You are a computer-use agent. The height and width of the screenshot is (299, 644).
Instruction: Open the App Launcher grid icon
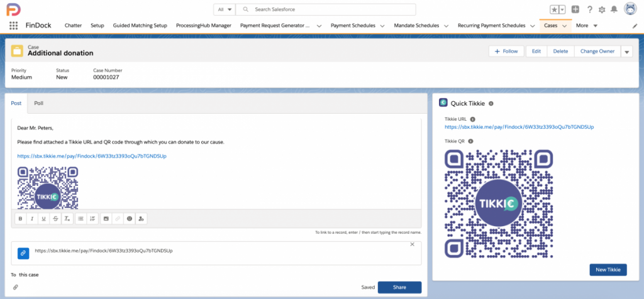tap(14, 25)
